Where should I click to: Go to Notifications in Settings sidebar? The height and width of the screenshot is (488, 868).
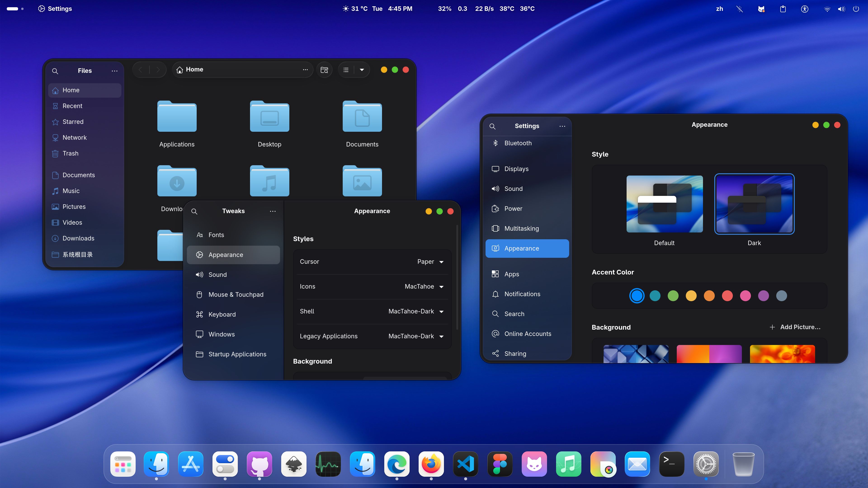[522, 294]
